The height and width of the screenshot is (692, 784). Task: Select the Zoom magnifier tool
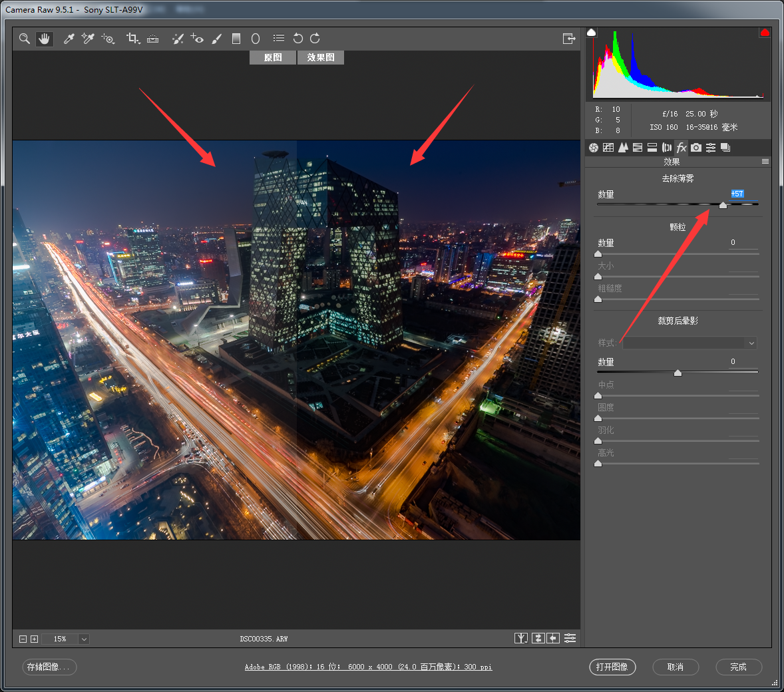point(25,39)
